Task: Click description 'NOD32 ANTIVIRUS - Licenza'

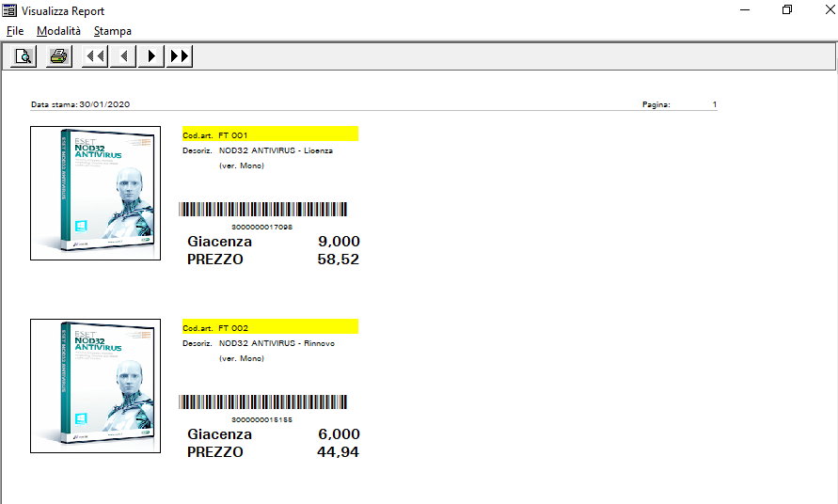Action: pos(276,150)
